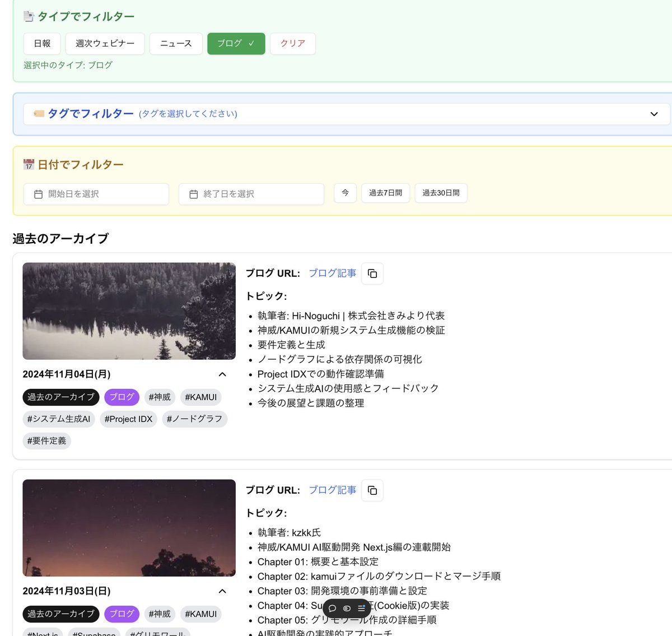Click the #システム生成AI tag
Viewport: 672px width, 636px height.
(x=59, y=419)
